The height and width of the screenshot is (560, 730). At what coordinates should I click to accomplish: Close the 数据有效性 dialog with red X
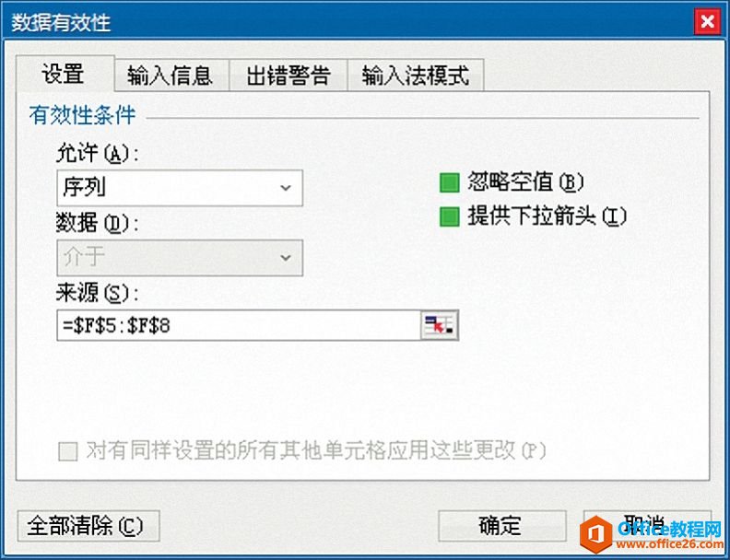click(707, 21)
